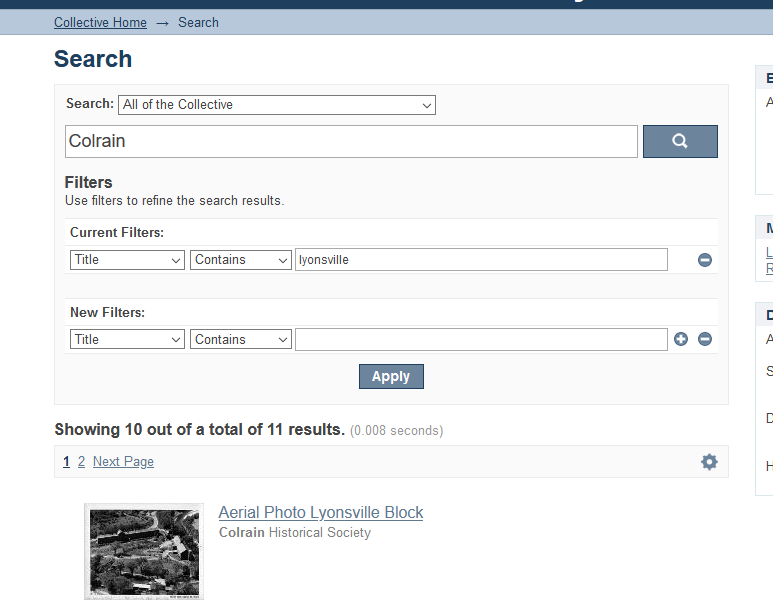Go to the Collective Home breadcrumb link
The height and width of the screenshot is (610, 773).
(x=100, y=23)
